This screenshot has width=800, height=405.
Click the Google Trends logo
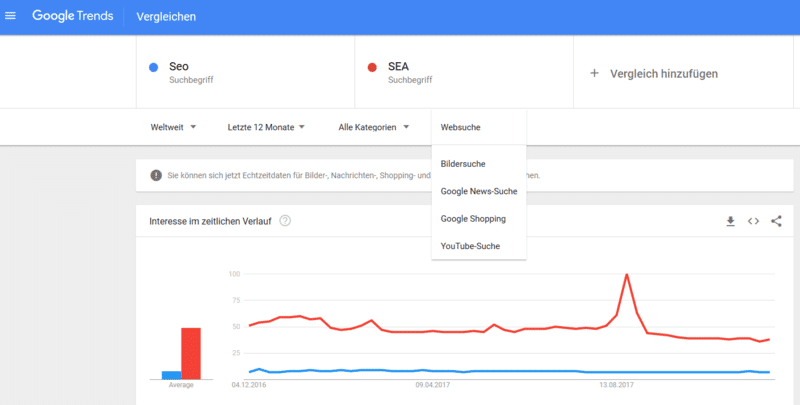[72, 16]
